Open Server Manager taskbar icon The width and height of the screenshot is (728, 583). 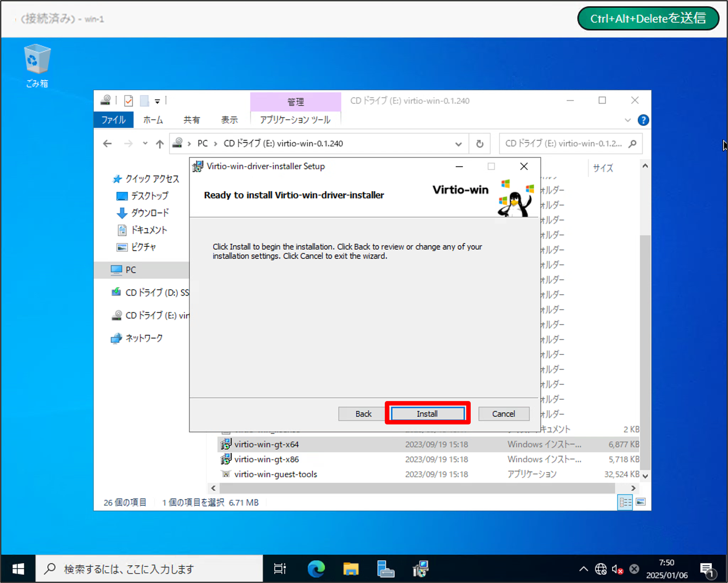click(x=385, y=569)
